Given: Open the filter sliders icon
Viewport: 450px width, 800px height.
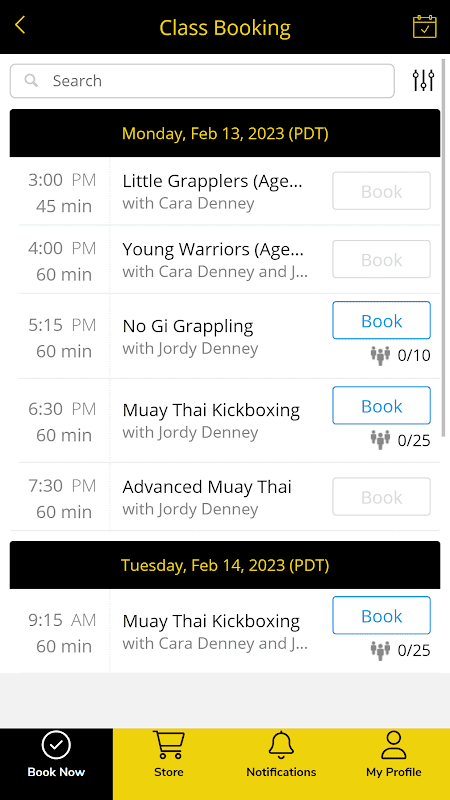Looking at the screenshot, I should tap(423, 81).
